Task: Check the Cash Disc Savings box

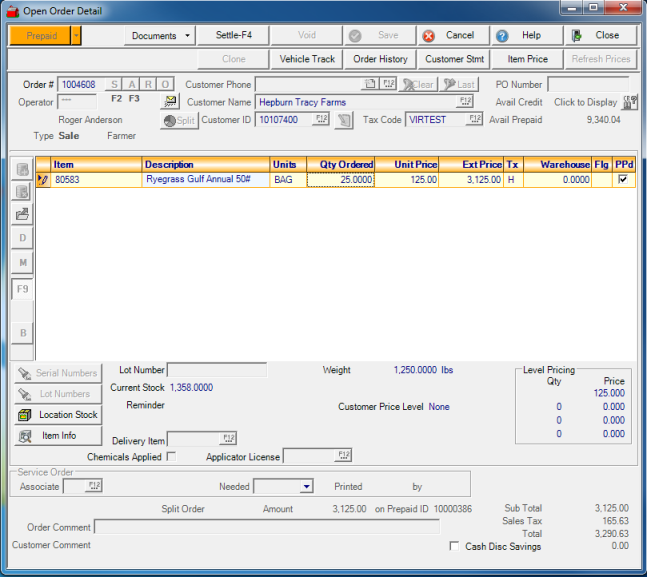Action: (455, 547)
